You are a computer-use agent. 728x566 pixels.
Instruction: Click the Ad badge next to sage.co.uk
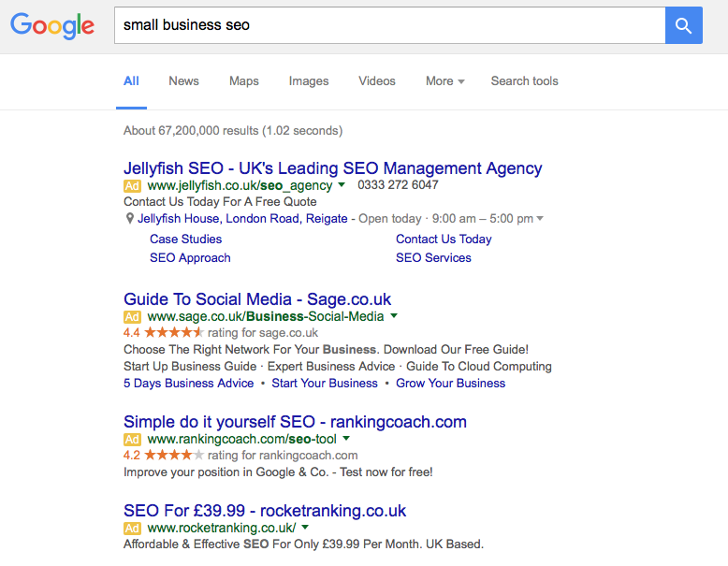pos(132,316)
